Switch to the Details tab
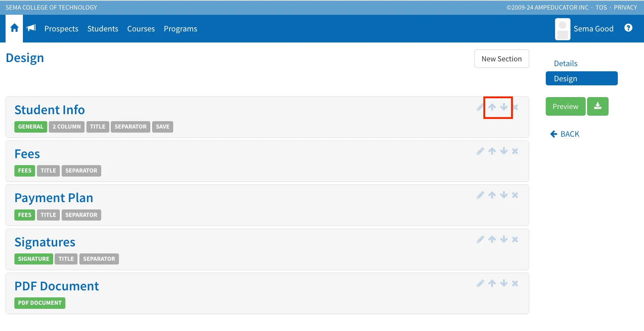644x331 pixels. (565, 64)
